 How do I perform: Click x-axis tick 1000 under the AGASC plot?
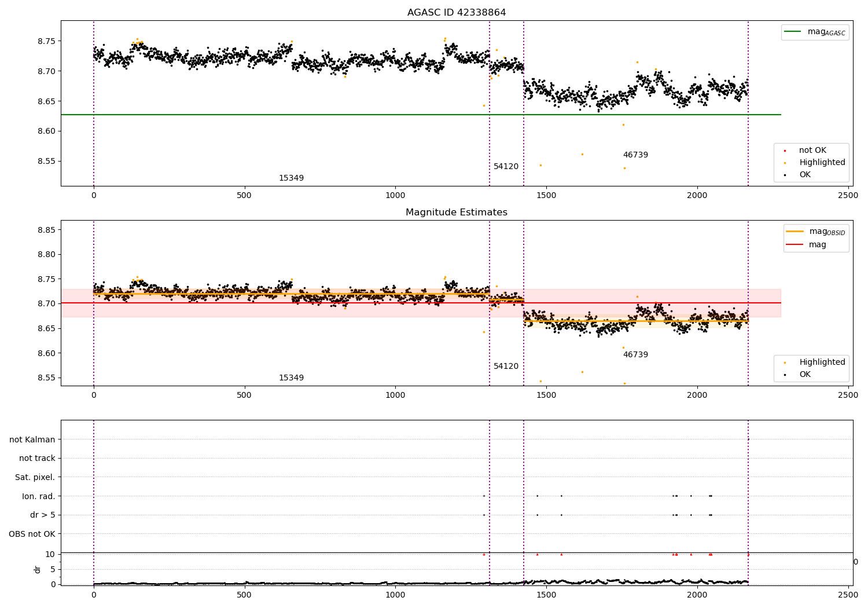coord(395,196)
